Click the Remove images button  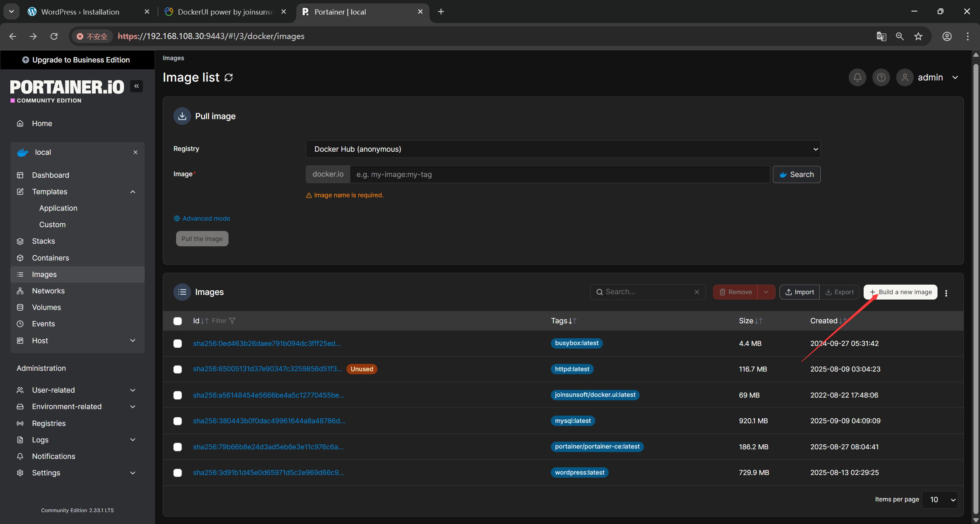735,292
